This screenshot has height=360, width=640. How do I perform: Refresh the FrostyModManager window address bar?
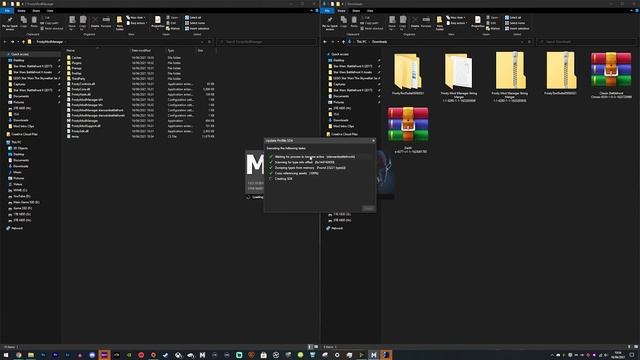[209, 42]
